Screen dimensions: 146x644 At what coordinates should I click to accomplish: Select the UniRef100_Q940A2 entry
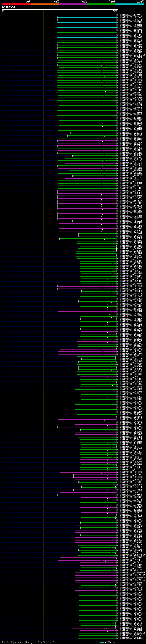[x=131, y=638]
